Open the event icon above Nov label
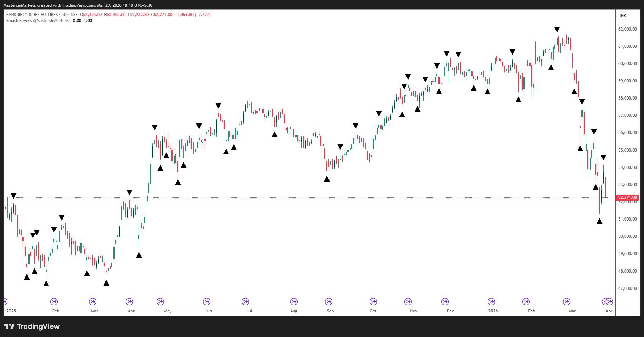 408,301
